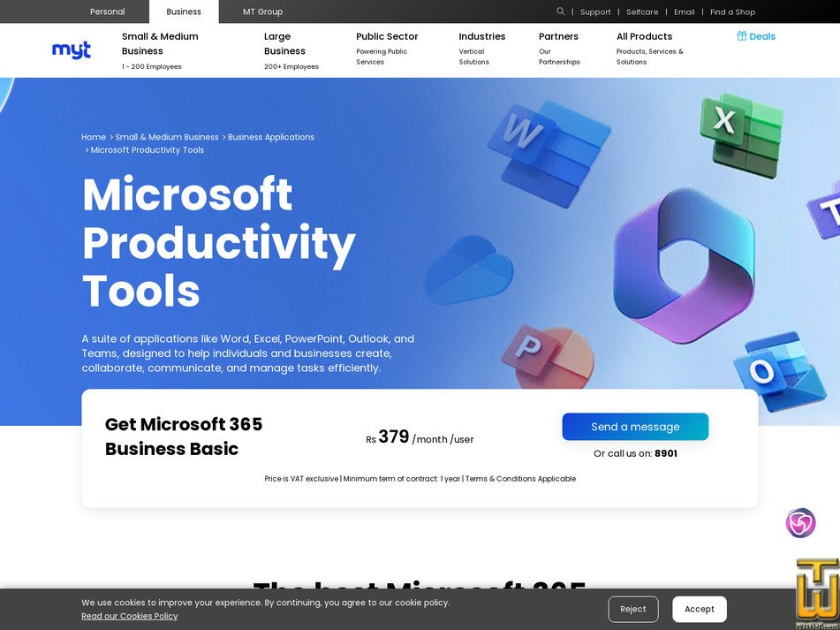The height and width of the screenshot is (630, 840).
Task: Click the OneDrive cloud icon in banner
Action: [x=469, y=270]
